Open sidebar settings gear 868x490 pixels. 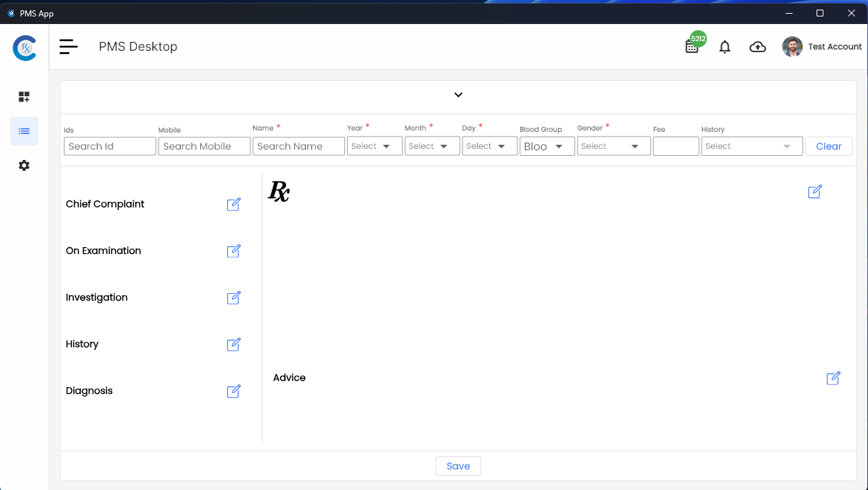tap(24, 165)
